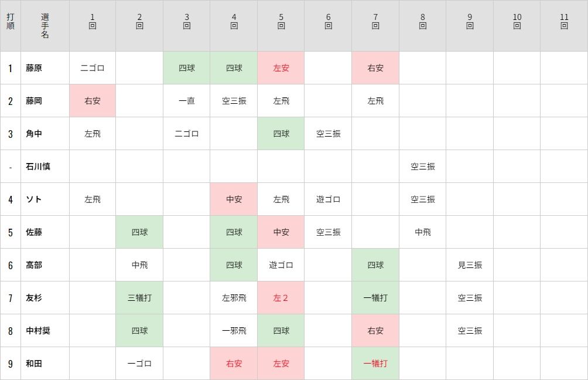This screenshot has width=588, height=380.
Task: Click 和田's red 一犠打 cell in inning 7
Action: pos(375,364)
